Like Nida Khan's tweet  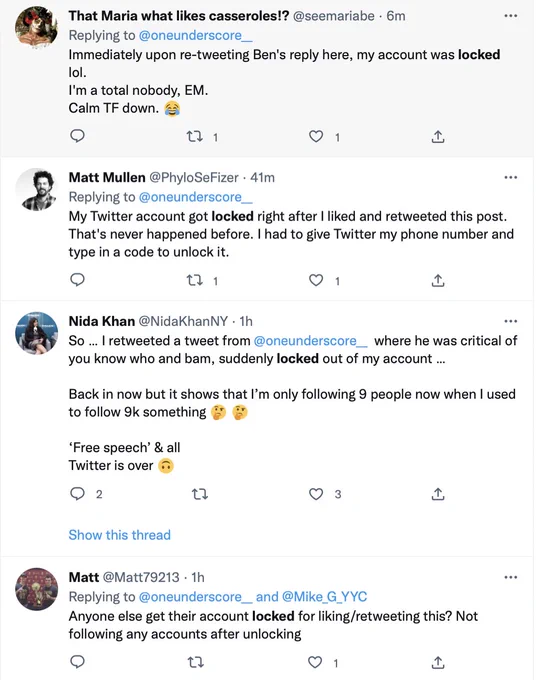tap(316, 494)
